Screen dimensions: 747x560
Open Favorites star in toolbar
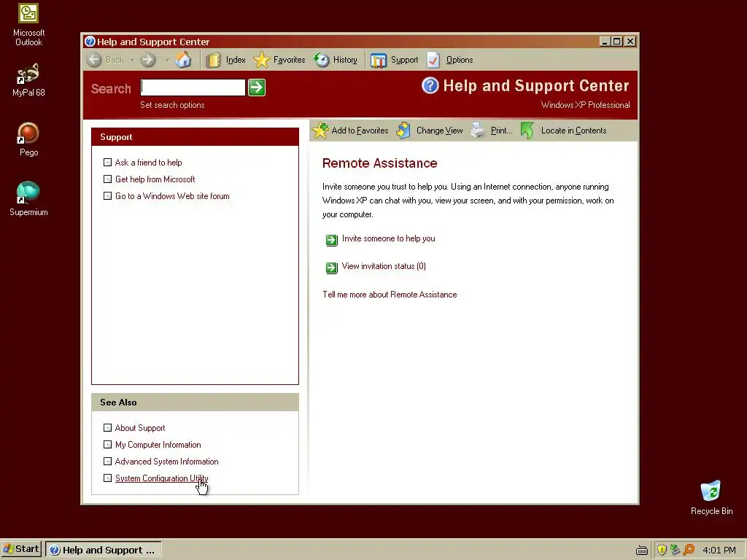(x=262, y=60)
